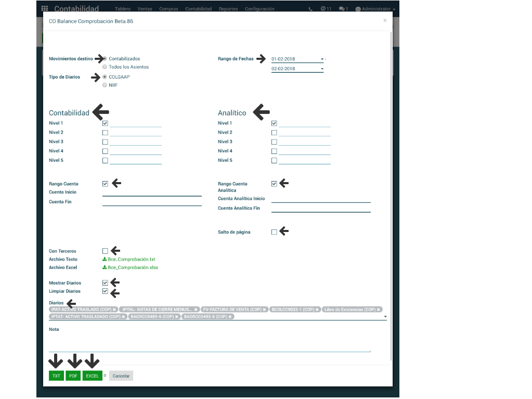
Task: Enable the Con Terceros checkbox
Action: [x=105, y=251]
